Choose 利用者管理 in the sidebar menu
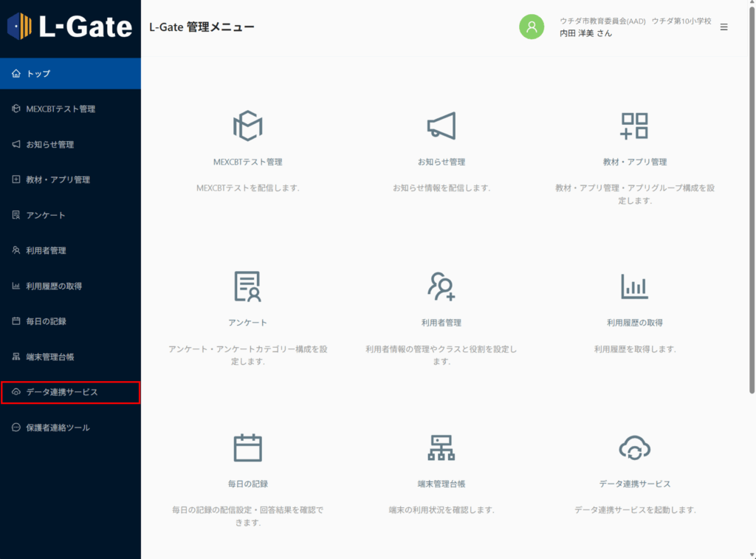 (x=70, y=250)
